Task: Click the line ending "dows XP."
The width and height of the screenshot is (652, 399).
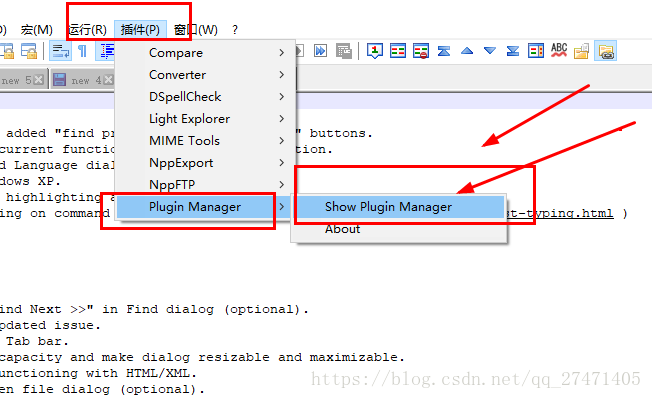Action: (x=30, y=181)
